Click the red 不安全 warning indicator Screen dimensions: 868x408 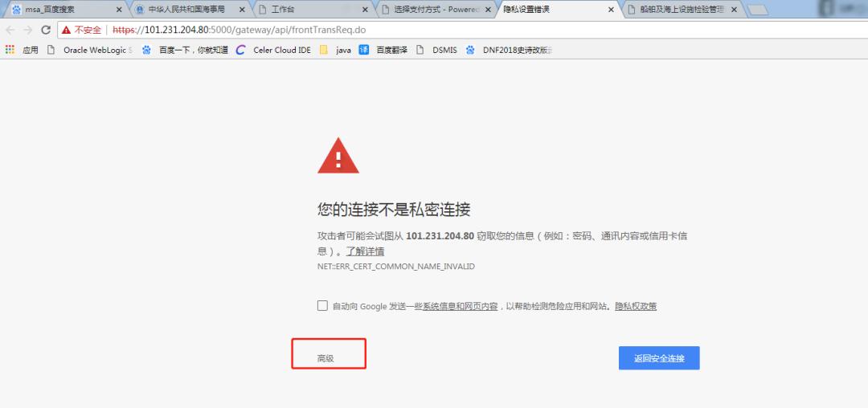click(82, 30)
